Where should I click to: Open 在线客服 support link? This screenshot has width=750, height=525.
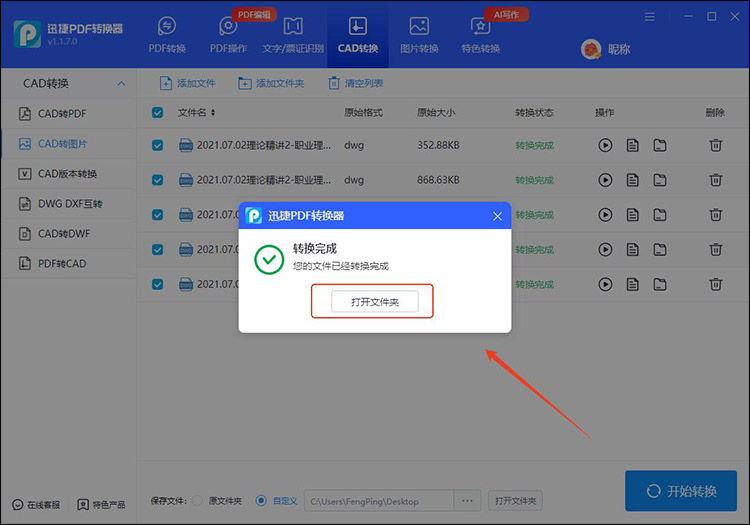pos(36,504)
